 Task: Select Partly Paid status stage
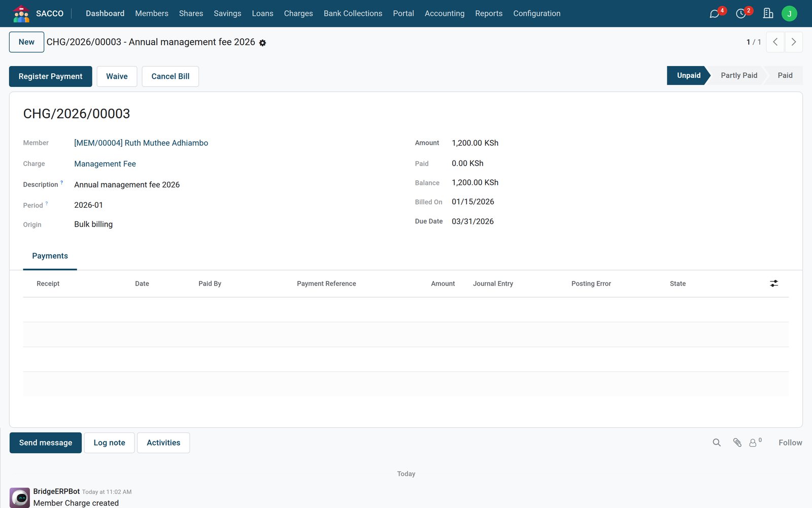click(x=739, y=75)
